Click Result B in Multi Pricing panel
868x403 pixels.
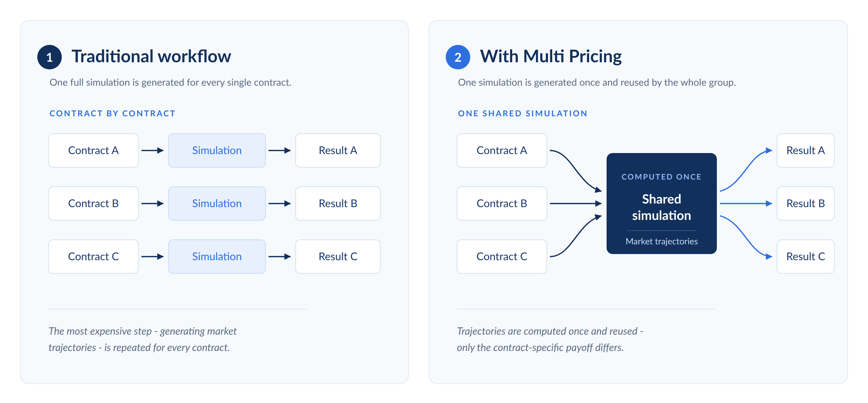[806, 203]
